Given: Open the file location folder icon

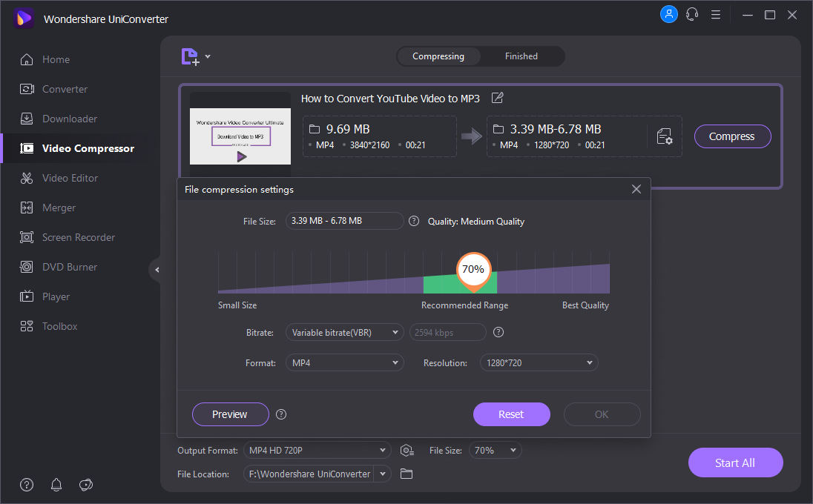Looking at the screenshot, I should click(x=406, y=474).
